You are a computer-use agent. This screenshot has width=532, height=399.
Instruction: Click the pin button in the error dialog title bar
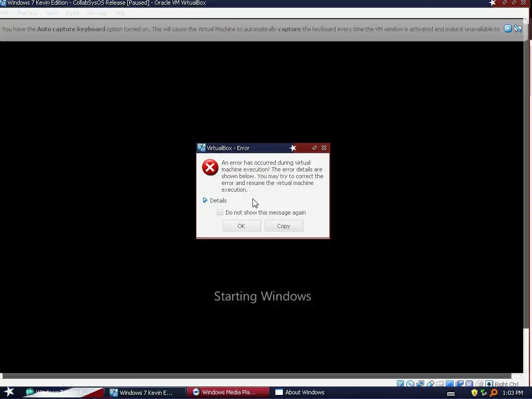(x=314, y=148)
